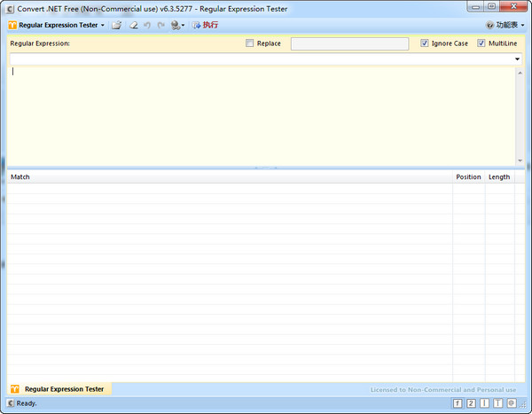Click the eraser clear icon
Viewport: 532px width, 414px height.
pyautogui.click(x=132, y=25)
